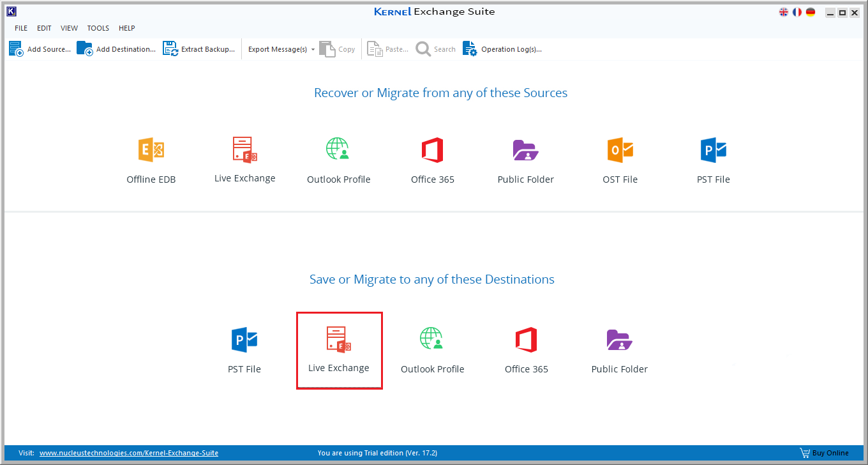Open the nucleustechnologies.com website link

(129, 453)
